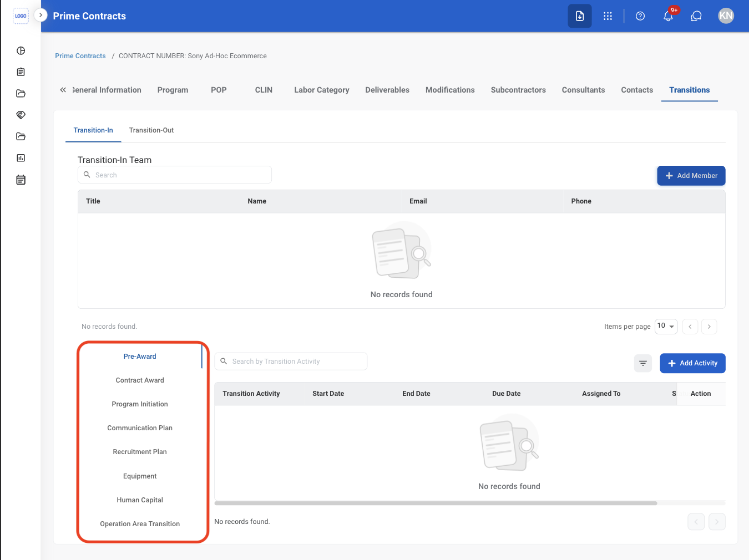This screenshot has height=560, width=749.
Task: Open the apps grid menu icon
Action: pyautogui.click(x=608, y=16)
